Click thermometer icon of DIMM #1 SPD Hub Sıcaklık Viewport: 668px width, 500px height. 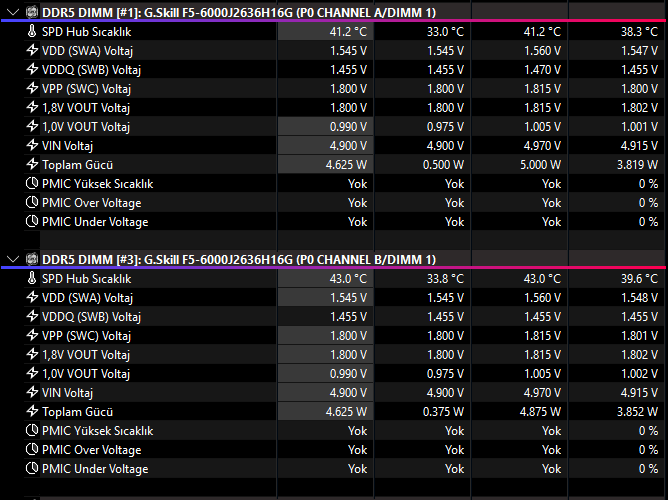(32, 31)
